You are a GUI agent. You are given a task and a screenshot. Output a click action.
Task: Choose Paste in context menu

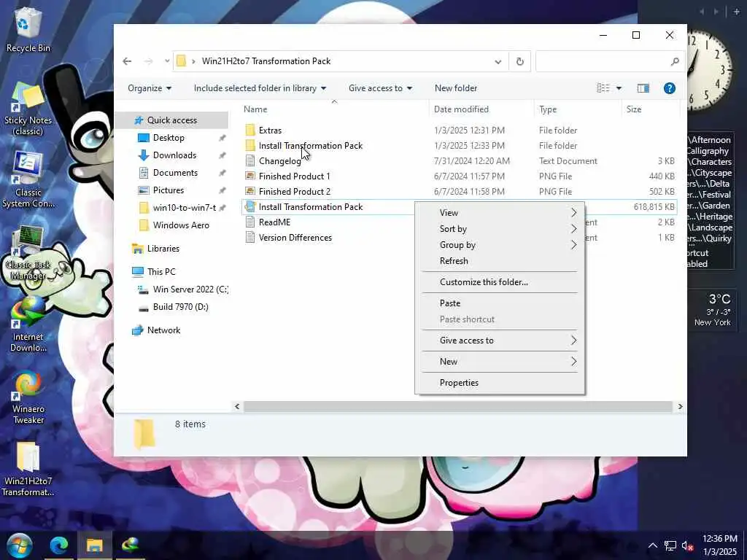pos(499,303)
